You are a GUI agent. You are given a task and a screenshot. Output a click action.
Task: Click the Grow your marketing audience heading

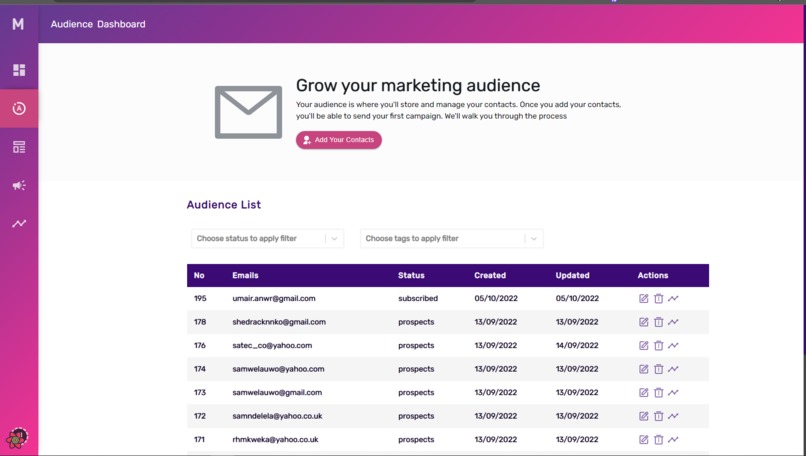tap(418, 85)
